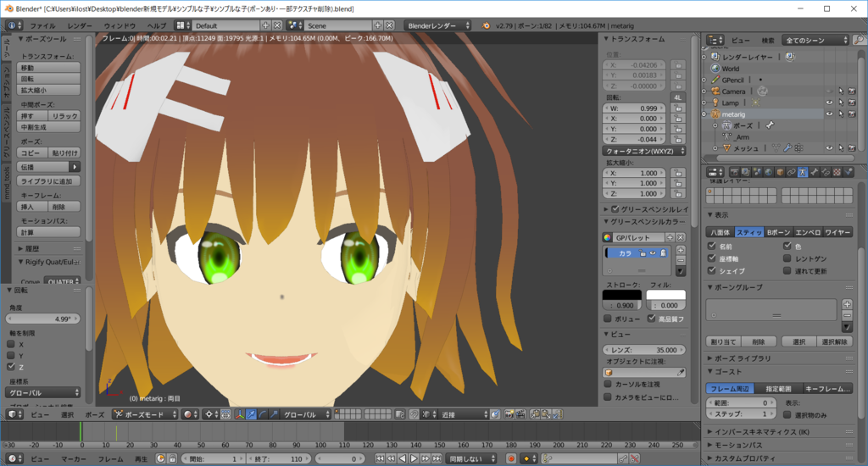Click the OpenGL render image icon
Viewport: 868px width, 466px height.
(x=509, y=414)
